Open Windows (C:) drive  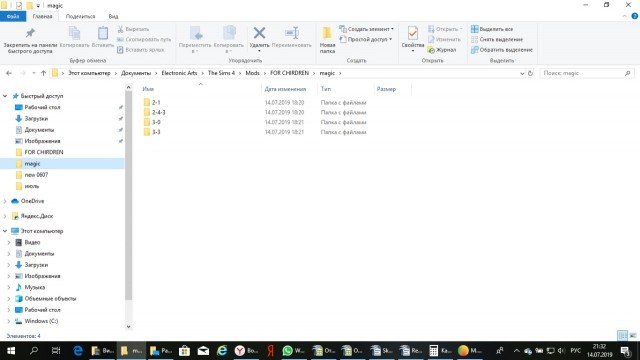click(x=41, y=321)
